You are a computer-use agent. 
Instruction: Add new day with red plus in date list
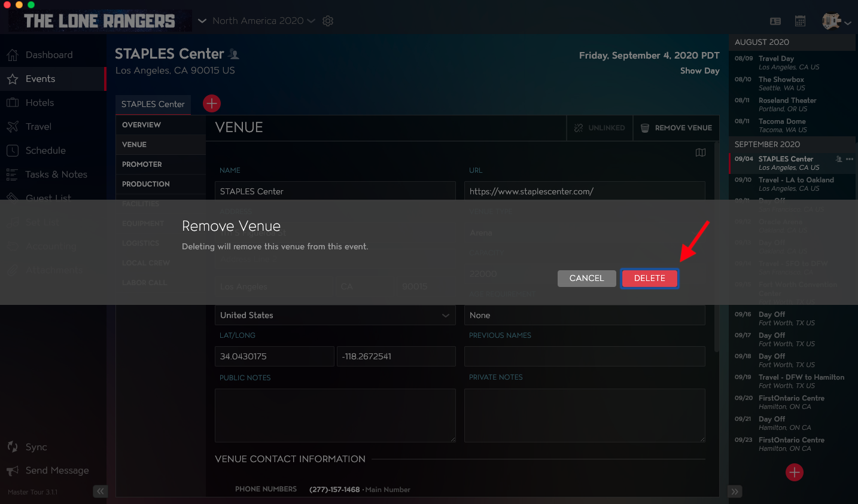point(795,472)
